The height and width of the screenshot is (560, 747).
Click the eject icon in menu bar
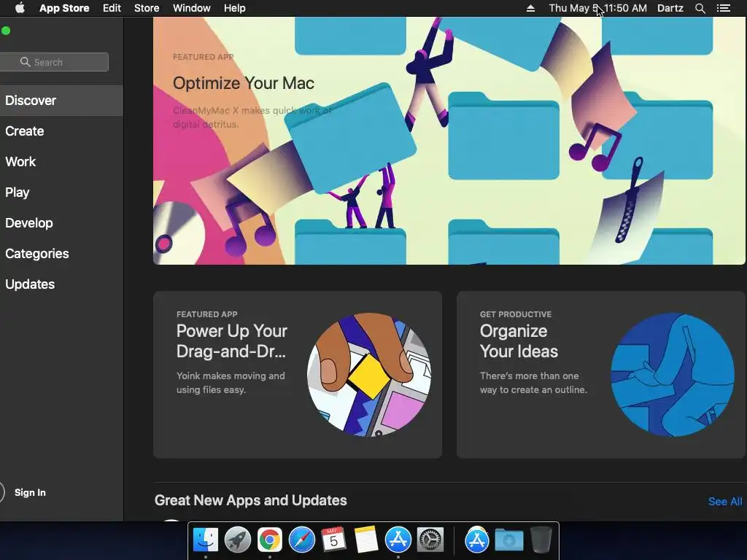coord(530,8)
